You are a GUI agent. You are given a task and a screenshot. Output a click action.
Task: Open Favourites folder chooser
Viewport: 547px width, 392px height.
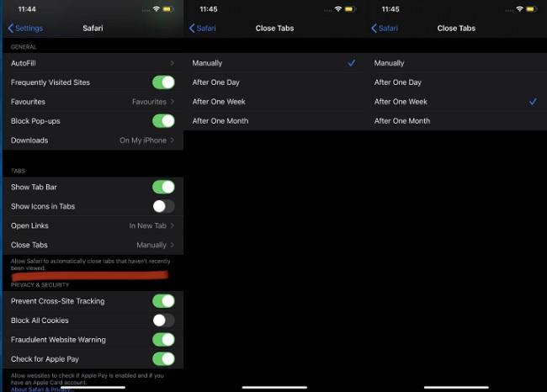pyautogui.click(x=93, y=102)
